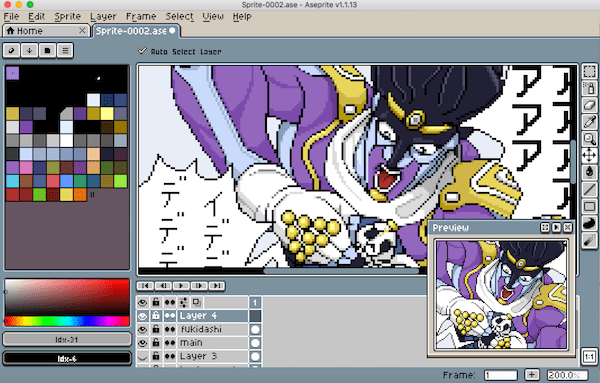600x383 pixels.
Task: Select Layer 3 in timeline
Action: (198, 356)
